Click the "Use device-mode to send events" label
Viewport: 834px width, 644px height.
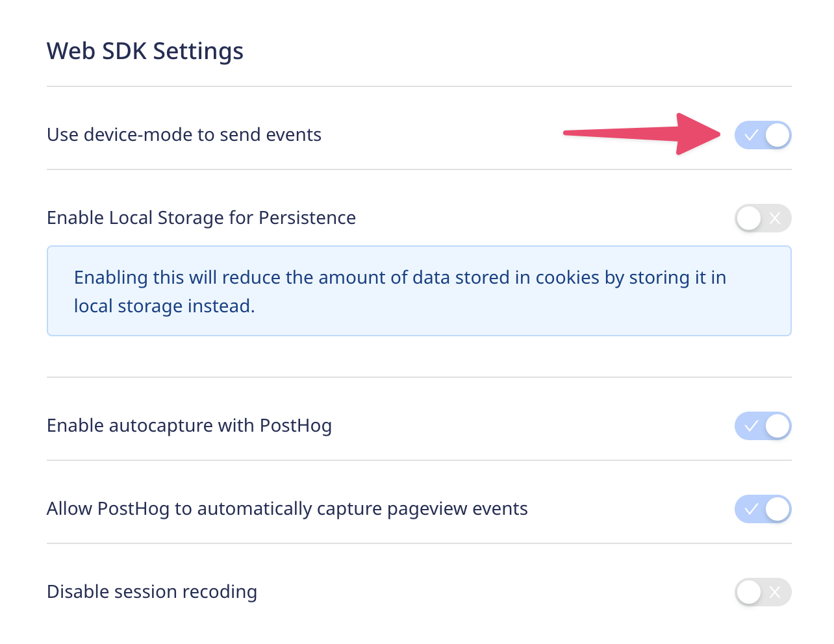[x=184, y=134]
